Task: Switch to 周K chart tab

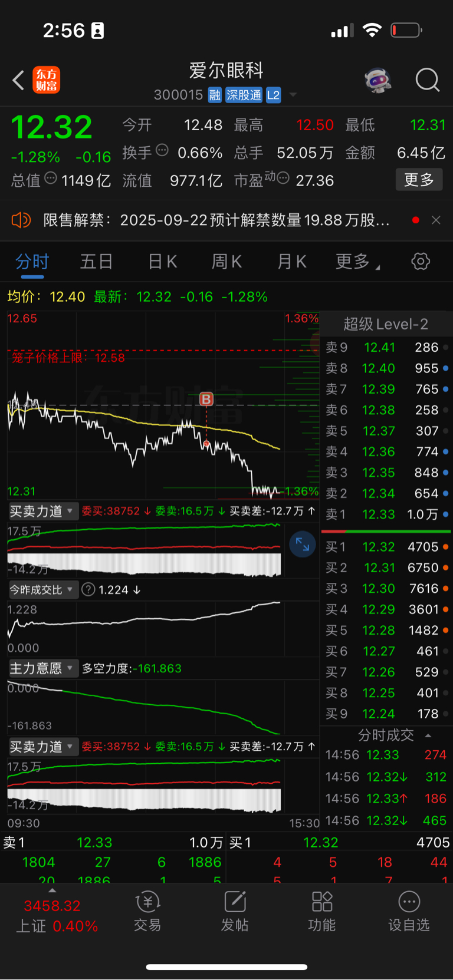Action: [226, 262]
